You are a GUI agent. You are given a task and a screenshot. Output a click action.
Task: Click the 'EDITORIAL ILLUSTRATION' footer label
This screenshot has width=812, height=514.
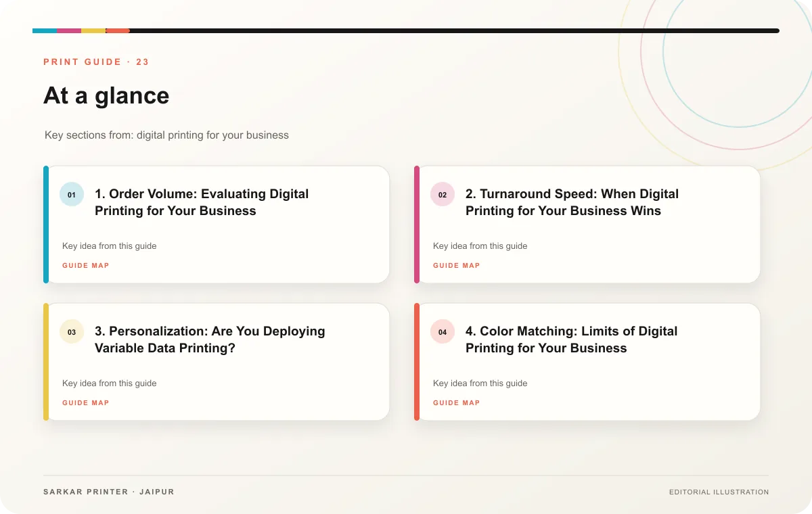pyautogui.click(x=719, y=492)
